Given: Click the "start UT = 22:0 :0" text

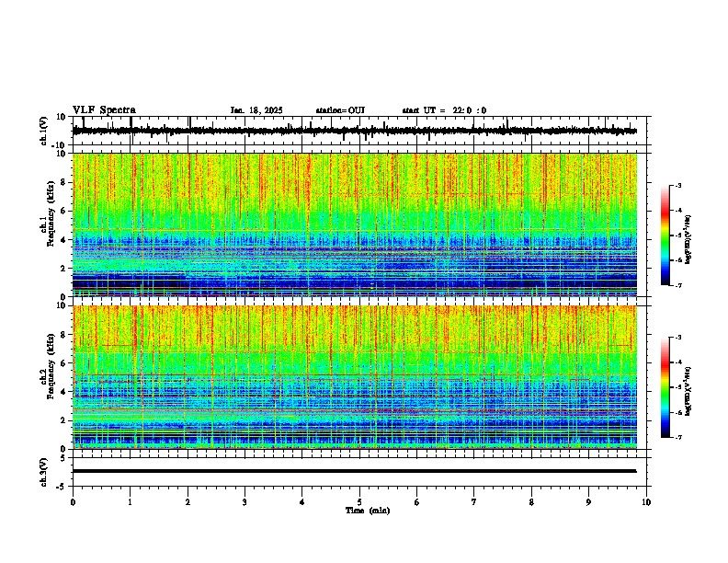Looking at the screenshot, I should click(x=444, y=110).
